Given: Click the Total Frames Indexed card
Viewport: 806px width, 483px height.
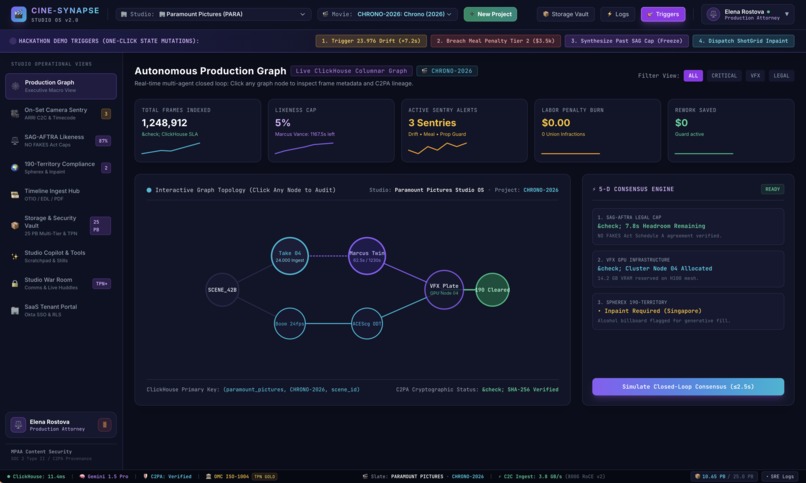Looking at the screenshot, I should point(198,131).
